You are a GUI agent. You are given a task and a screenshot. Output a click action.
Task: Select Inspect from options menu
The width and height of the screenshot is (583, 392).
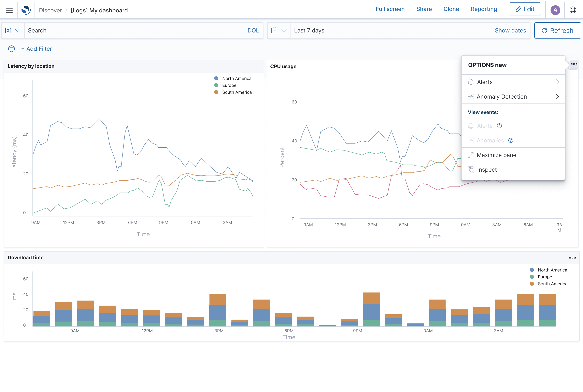pyautogui.click(x=486, y=170)
